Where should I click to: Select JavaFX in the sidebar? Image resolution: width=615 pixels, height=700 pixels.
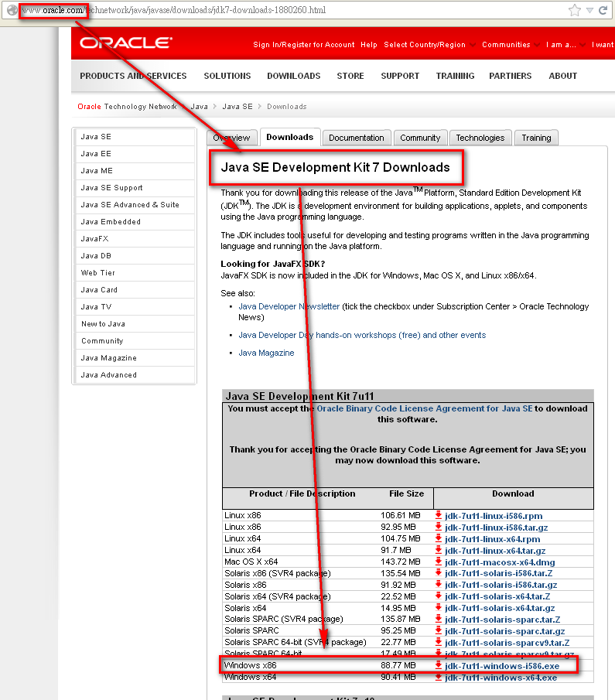click(x=135, y=238)
